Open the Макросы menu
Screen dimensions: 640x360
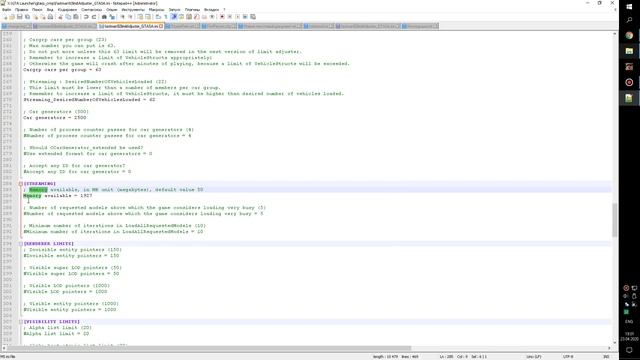click(156, 9)
